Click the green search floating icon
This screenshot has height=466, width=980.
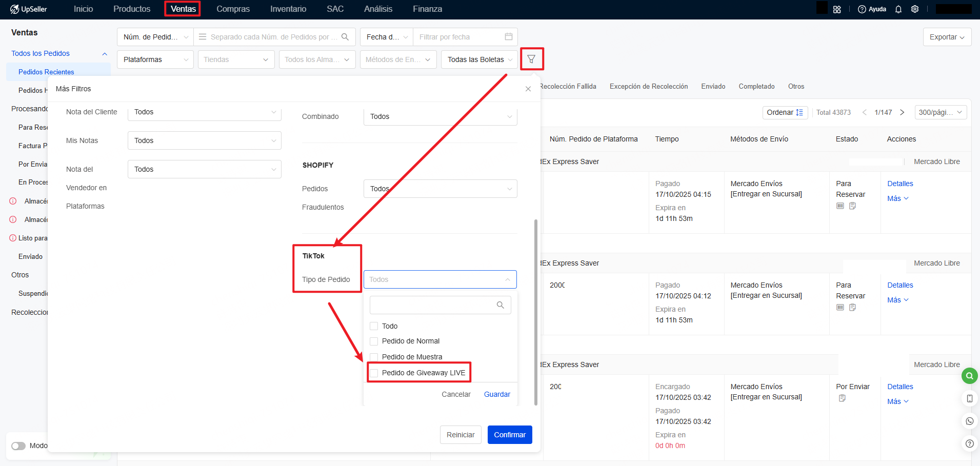pyautogui.click(x=969, y=376)
